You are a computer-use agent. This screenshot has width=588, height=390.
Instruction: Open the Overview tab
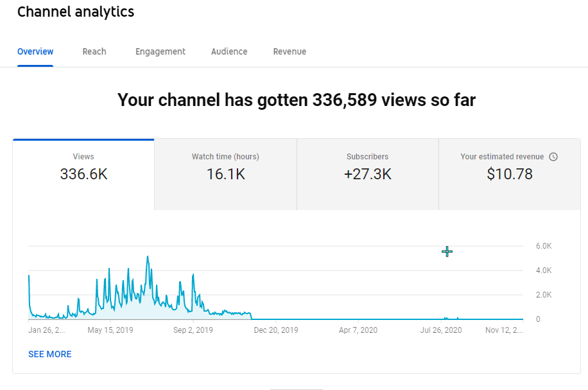coord(35,51)
